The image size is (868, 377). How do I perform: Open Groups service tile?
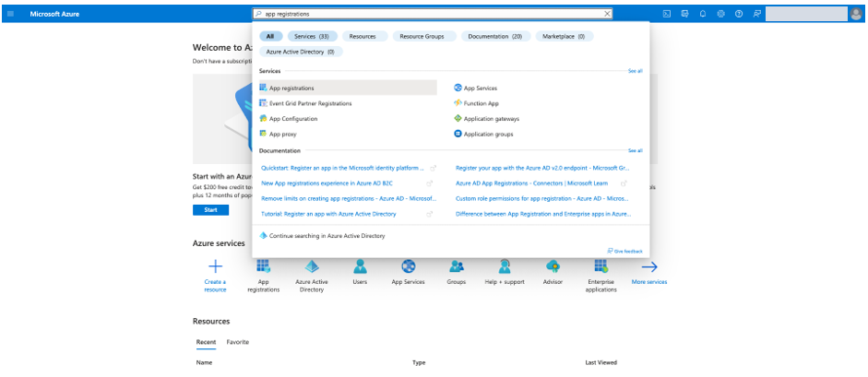(x=457, y=273)
